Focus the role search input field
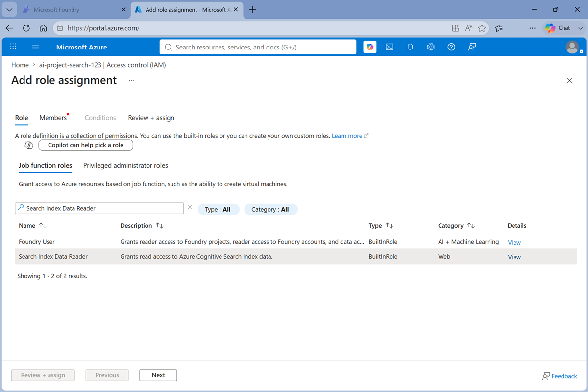The image size is (588, 392). (99, 208)
